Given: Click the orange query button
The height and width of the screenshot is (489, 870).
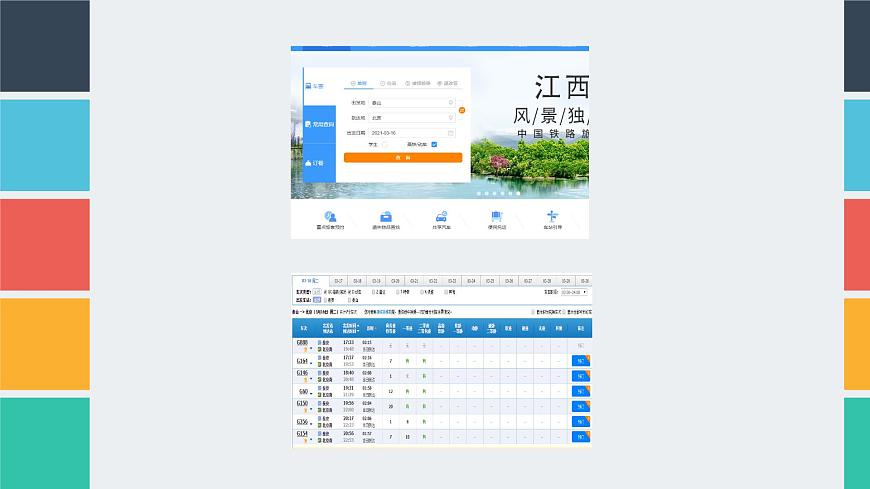Looking at the screenshot, I should (403, 158).
